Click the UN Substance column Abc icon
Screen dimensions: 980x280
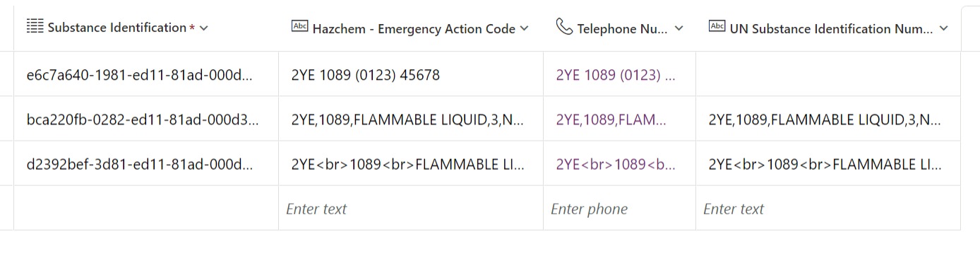[717, 27]
